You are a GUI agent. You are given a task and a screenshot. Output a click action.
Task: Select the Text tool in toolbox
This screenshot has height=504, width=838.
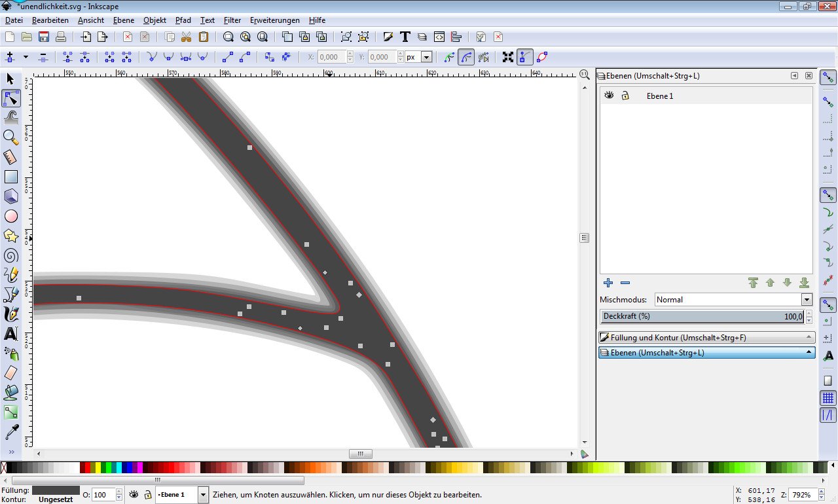click(11, 334)
